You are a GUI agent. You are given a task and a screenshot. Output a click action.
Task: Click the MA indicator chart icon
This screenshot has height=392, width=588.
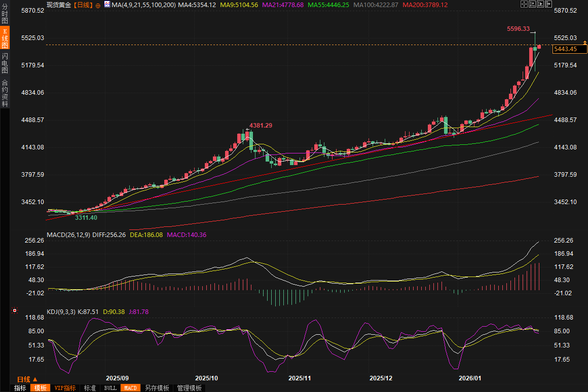[107, 5]
